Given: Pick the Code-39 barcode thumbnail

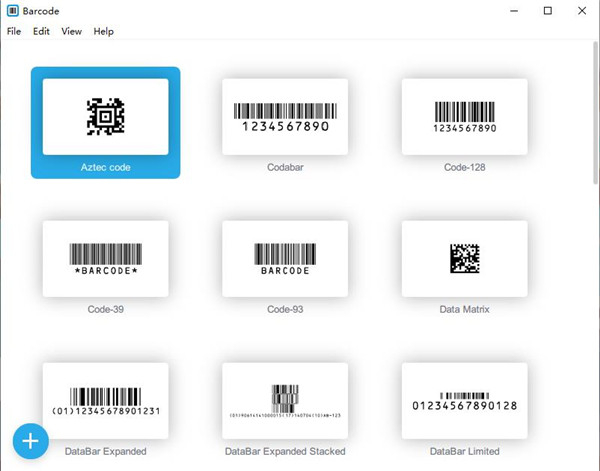Looking at the screenshot, I should pos(106,259).
